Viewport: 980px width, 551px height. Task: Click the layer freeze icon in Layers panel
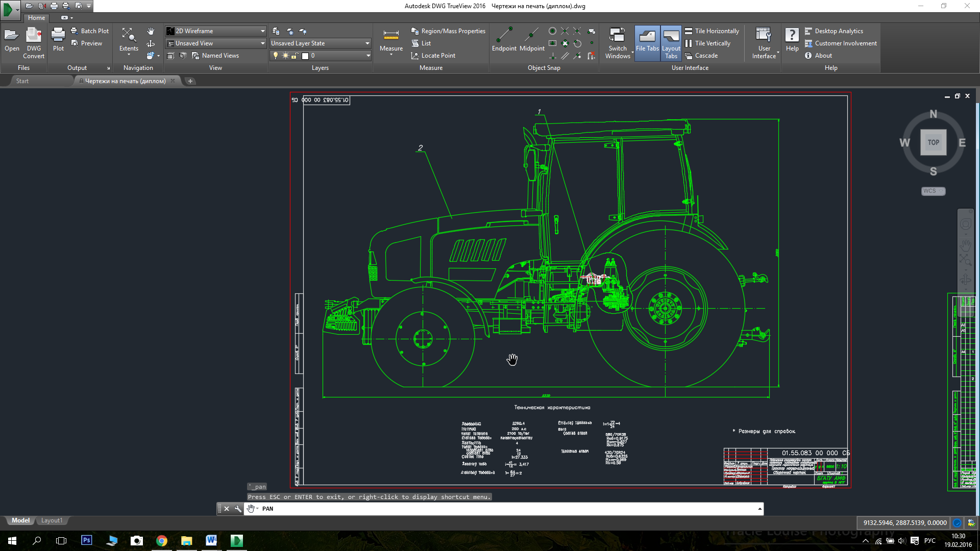pyautogui.click(x=289, y=31)
